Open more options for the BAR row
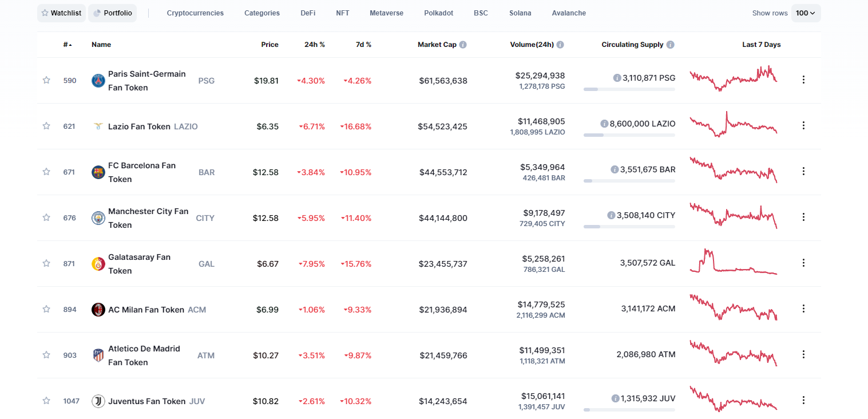868x419 pixels. coord(803,171)
